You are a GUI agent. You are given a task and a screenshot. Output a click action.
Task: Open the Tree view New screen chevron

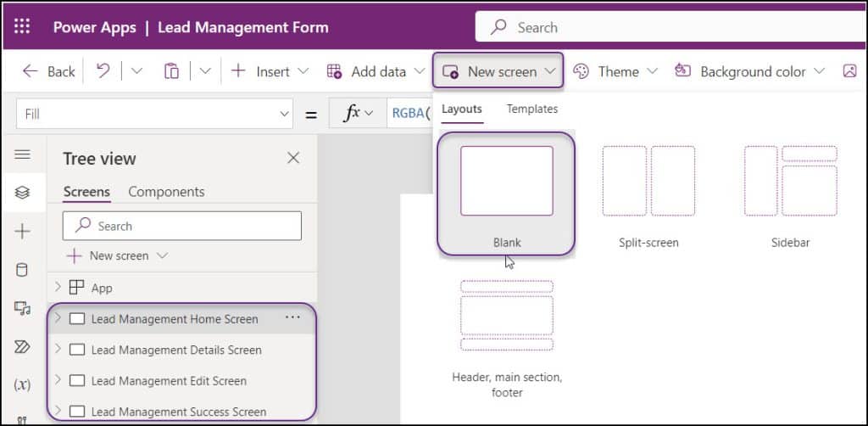coord(162,255)
